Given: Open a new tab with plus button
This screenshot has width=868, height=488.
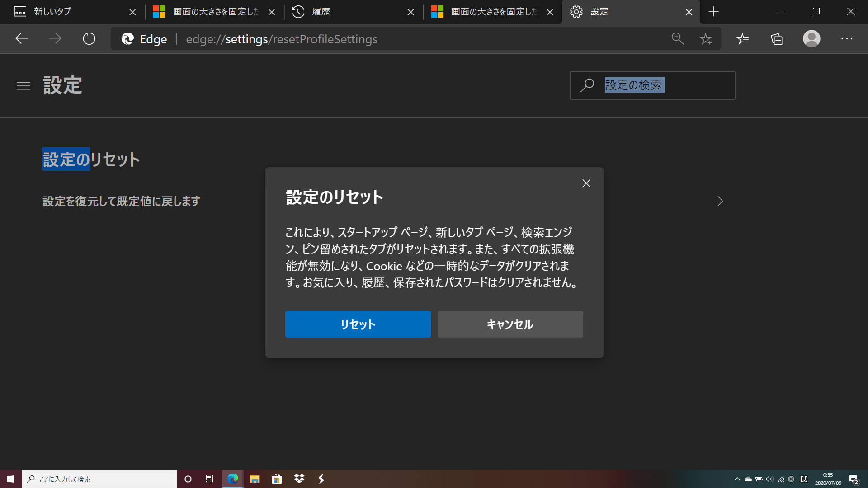Looking at the screenshot, I should pos(713,12).
